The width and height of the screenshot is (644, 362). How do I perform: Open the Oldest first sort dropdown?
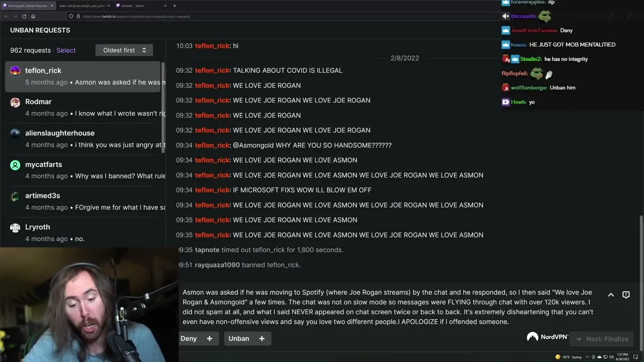[x=124, y=50]
